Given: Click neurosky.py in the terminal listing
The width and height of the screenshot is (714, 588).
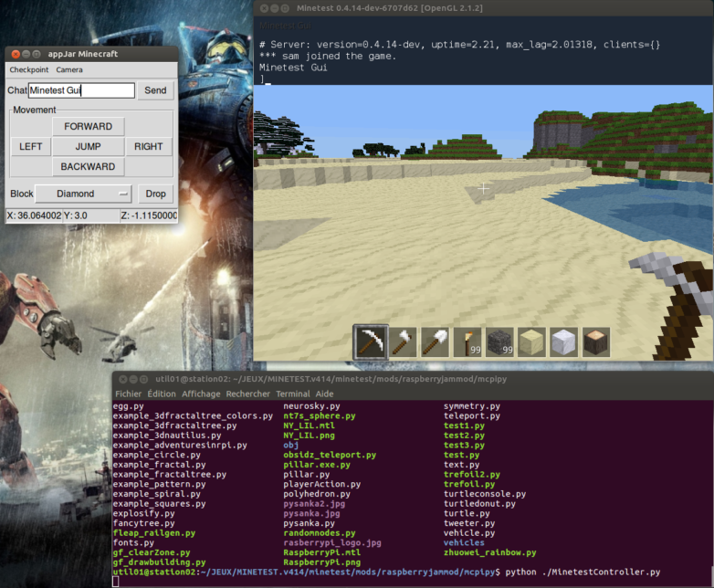Looking at the screenshot, I should pos(311,405).
